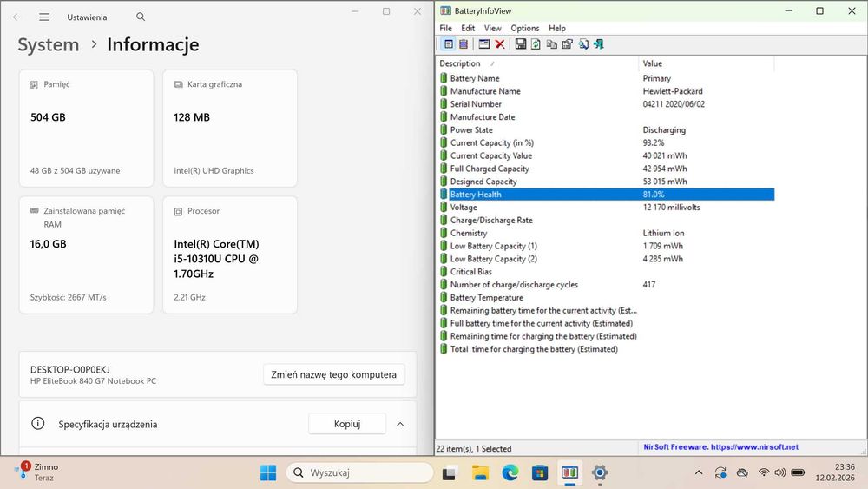The height and width of the screenshot is (489, 868).
Task: Open Microsoft Edge from taskbar
Action: pos(510,473)
